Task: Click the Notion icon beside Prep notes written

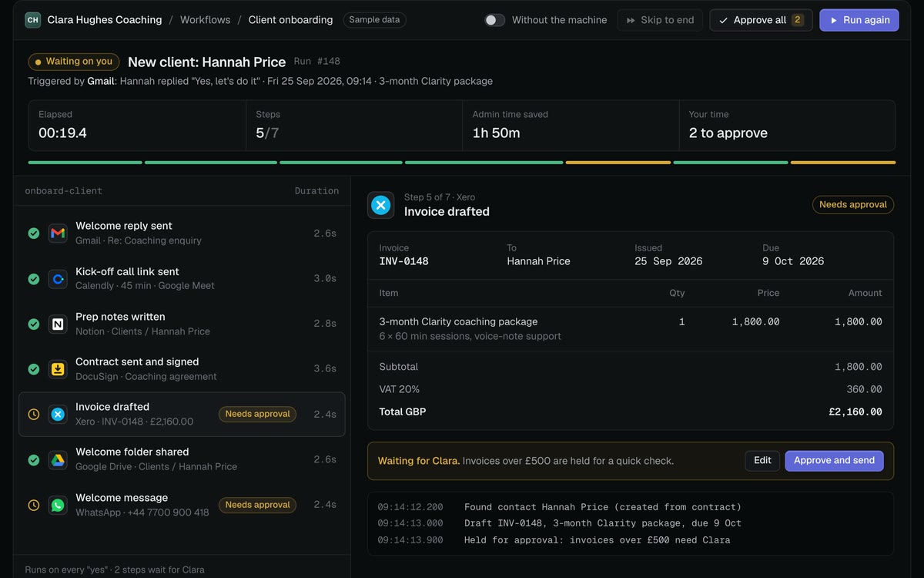Action: pos(58,324)
